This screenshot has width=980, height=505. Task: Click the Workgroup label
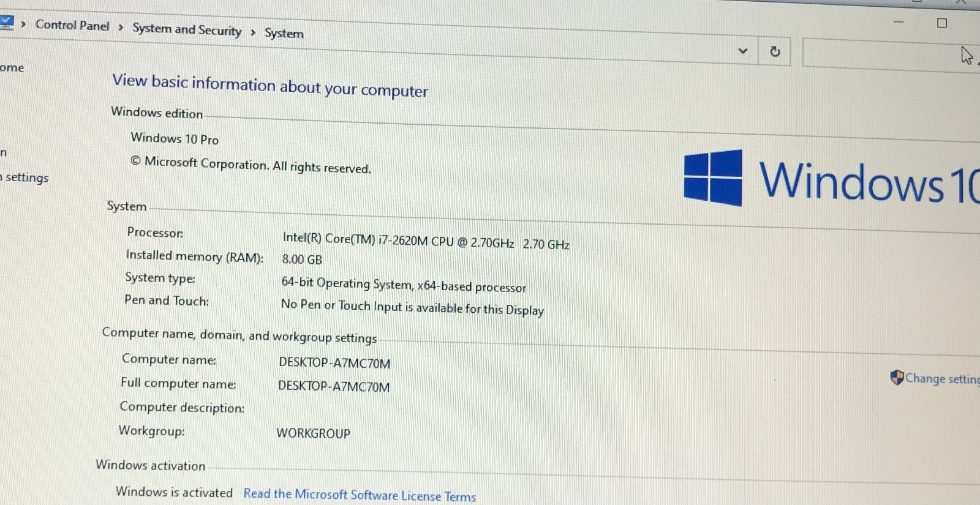pos(151,431)
